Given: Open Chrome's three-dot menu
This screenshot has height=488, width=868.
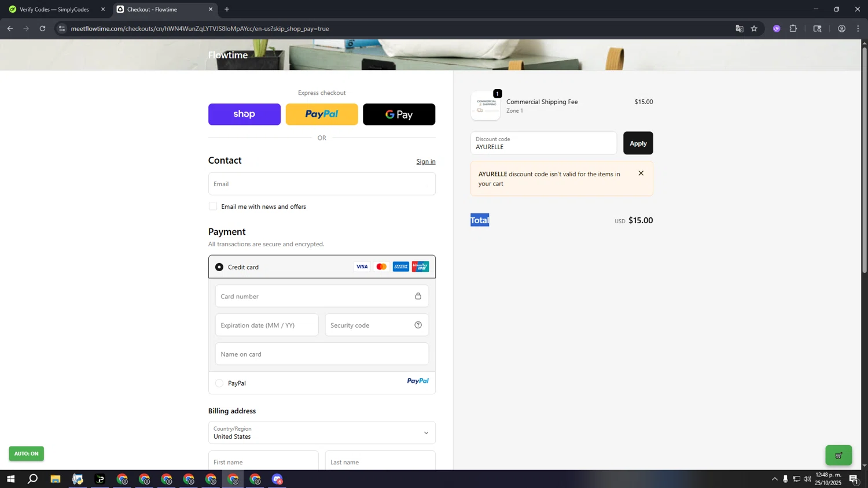Looking at the screenshot, I should click(x=858, y=28).
